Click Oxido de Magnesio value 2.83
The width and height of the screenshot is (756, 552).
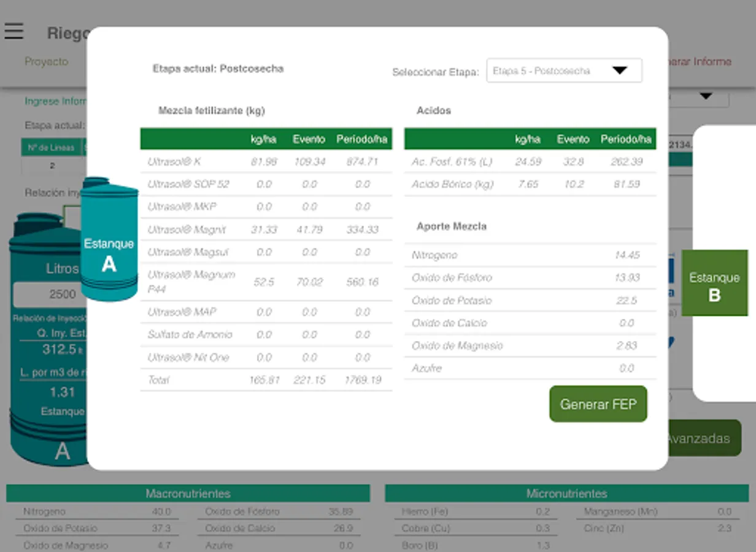627,345
